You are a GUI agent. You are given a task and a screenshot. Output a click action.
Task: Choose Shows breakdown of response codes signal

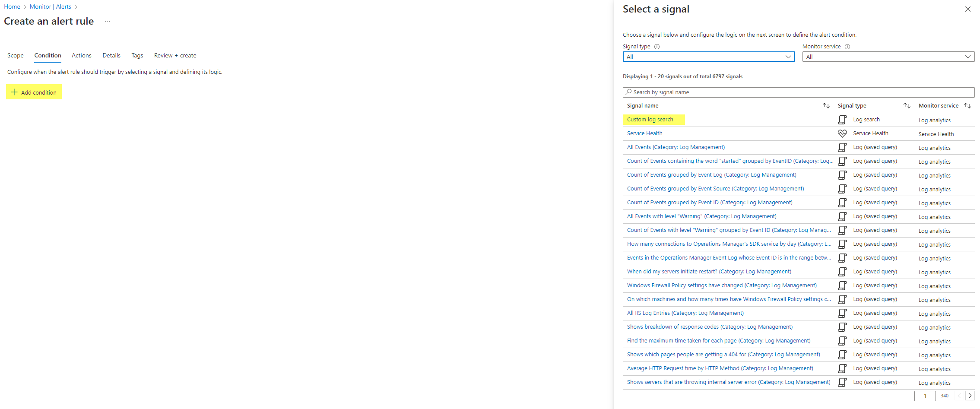coord(710,327)
